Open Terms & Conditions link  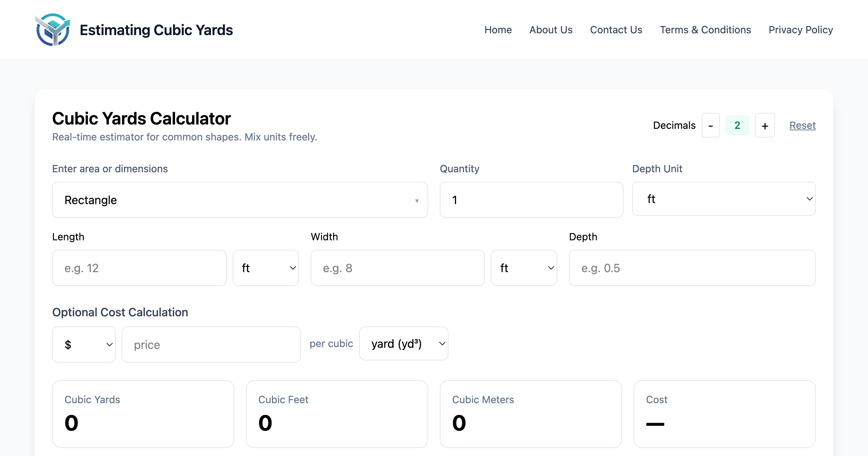[x=705, y=30]
